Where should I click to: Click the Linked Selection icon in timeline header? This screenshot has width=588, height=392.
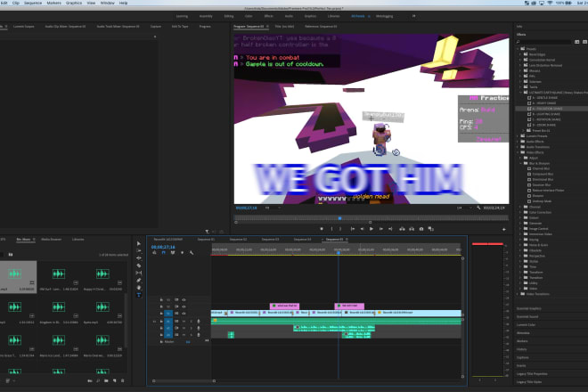173,253
